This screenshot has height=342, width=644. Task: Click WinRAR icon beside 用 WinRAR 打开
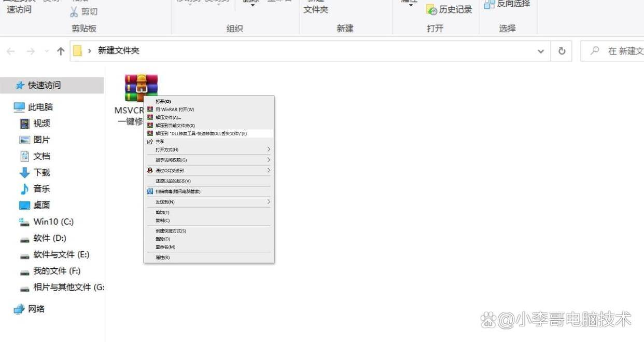[150, 110]
